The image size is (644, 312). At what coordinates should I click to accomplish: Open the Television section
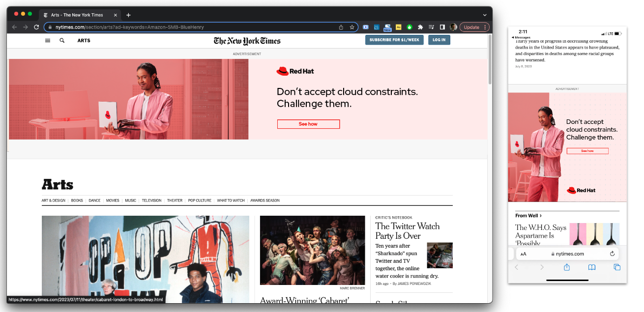tap(151, 200)
